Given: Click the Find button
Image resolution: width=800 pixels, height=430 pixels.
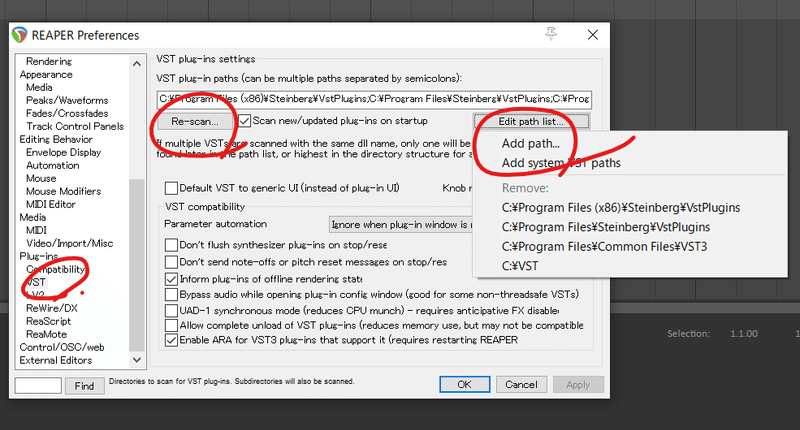Looking at the screenshot, I should (84, 386).
